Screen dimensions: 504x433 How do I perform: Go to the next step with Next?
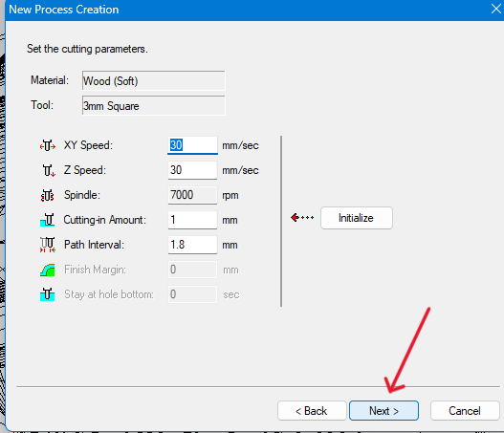coord(383,410)
